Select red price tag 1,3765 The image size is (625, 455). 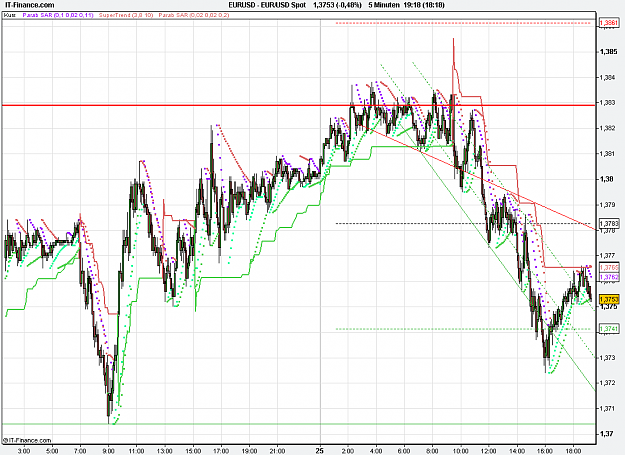point(609,267)
